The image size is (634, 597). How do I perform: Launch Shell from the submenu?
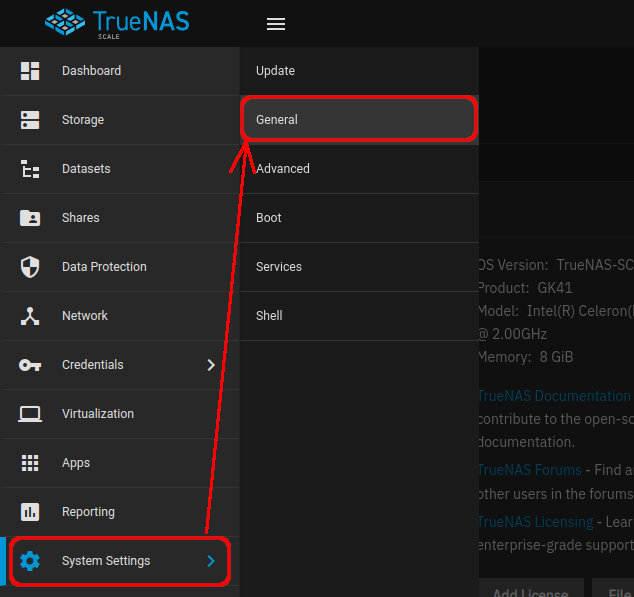(x=359, y=316)
